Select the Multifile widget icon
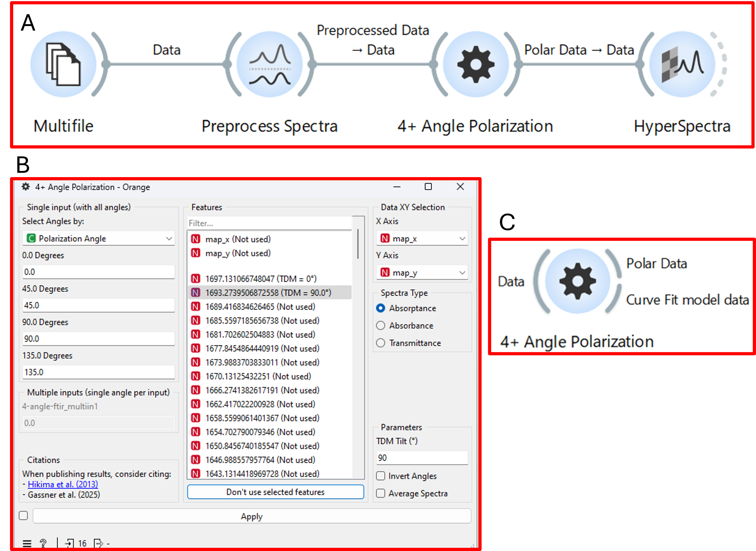 coord(63,64)
